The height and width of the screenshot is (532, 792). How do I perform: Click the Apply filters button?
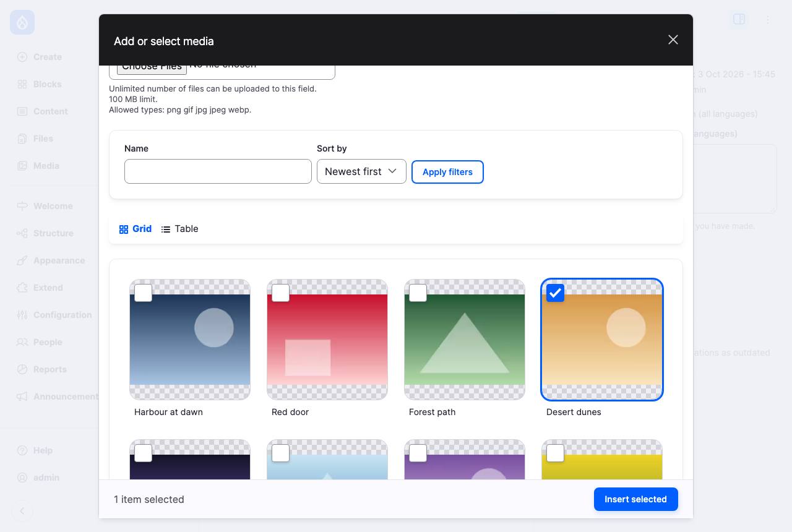click(447, 172)
